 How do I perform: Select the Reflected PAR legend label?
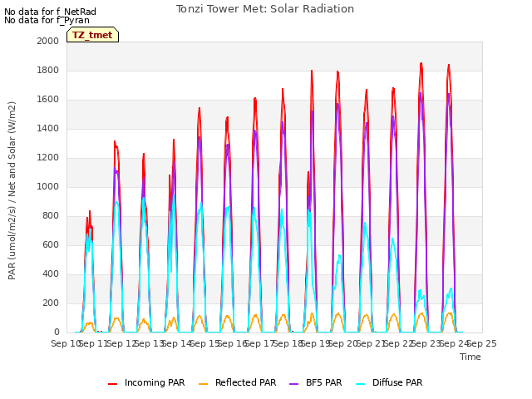coord(246,382)
